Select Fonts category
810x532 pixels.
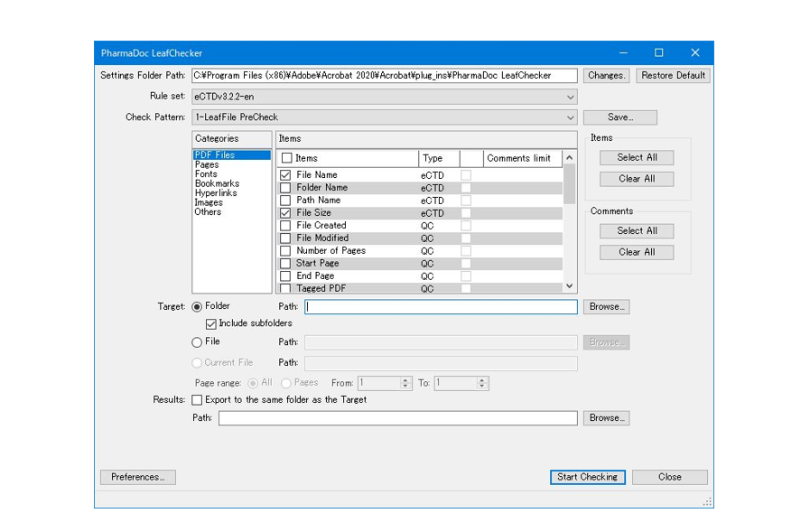(x=206, y=174)
